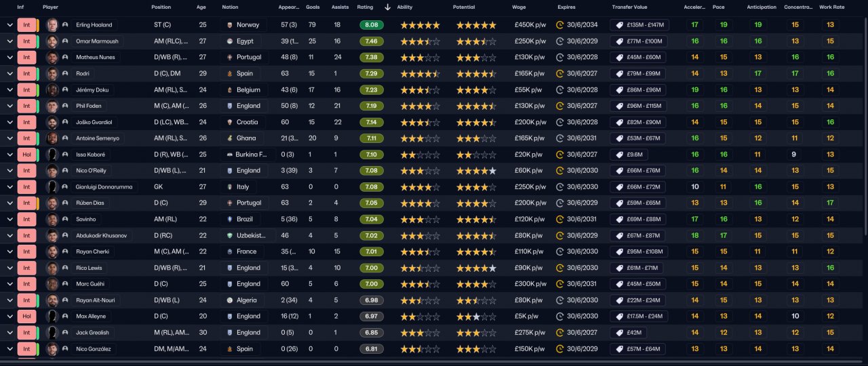This screenshot has width=868, height=366.
Task: Click Haaland's green 8.08 rating badge
Action: [372, 25]
